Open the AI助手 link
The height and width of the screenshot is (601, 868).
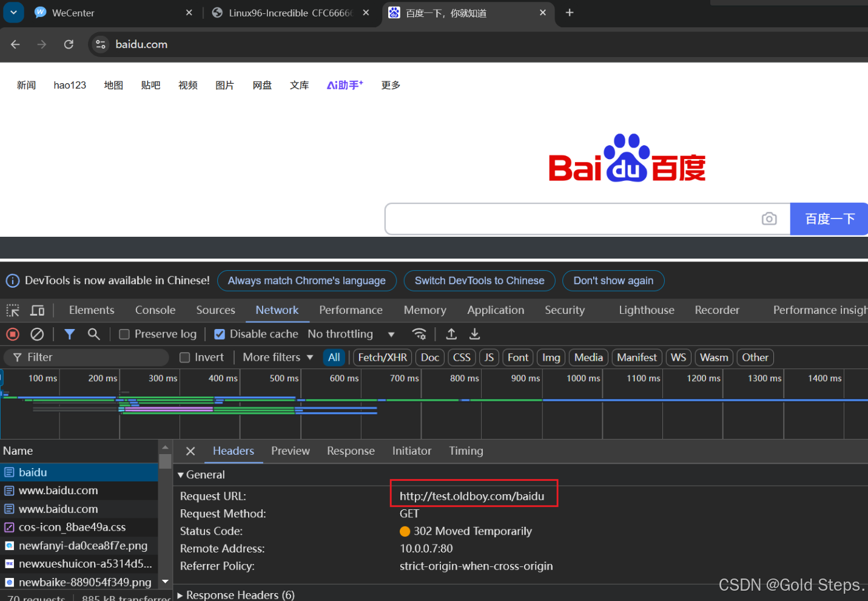[x=345, y=85]
